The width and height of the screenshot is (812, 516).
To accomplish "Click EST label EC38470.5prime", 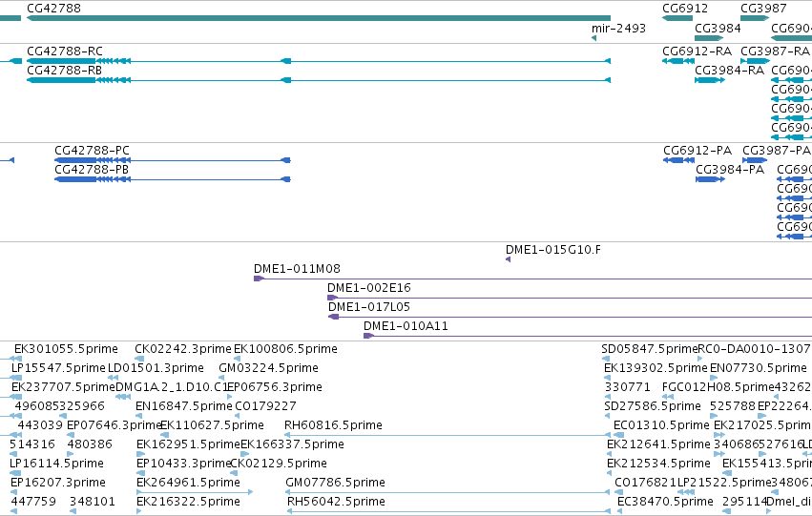I will tap(665, 502).
